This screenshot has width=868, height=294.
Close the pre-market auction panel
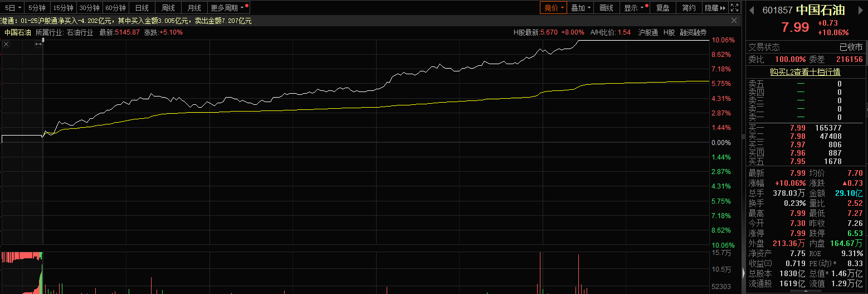tap(6, 42)
